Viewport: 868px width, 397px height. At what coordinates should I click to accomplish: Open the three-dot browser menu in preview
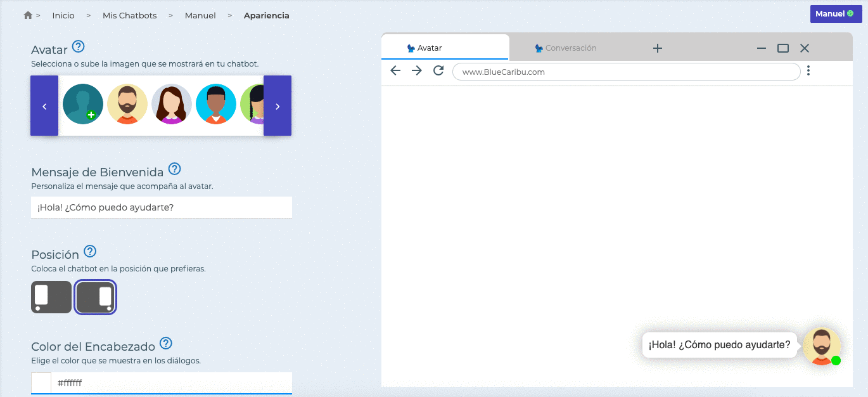[x=808, y=71]
